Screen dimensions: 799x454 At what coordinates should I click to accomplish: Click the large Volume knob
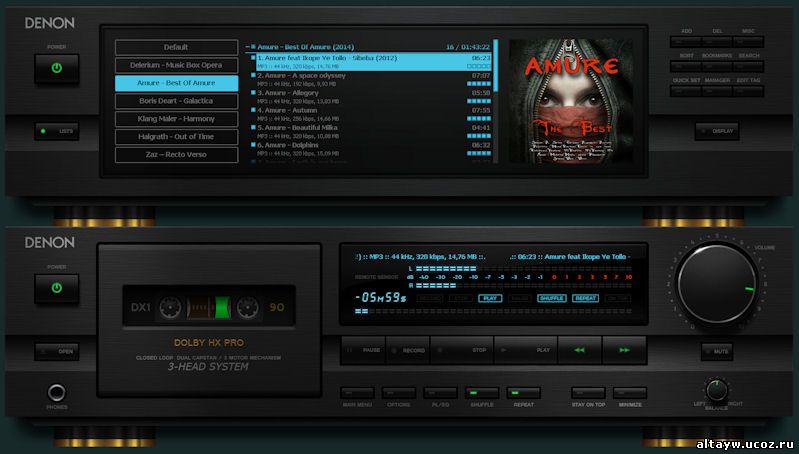[717, 284]
